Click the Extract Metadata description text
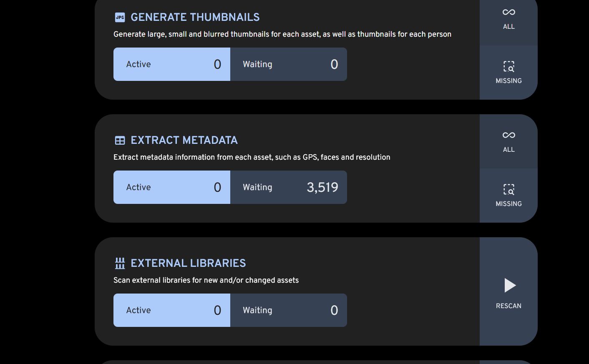Screen dimensions: 589x364 coord(252,157)
